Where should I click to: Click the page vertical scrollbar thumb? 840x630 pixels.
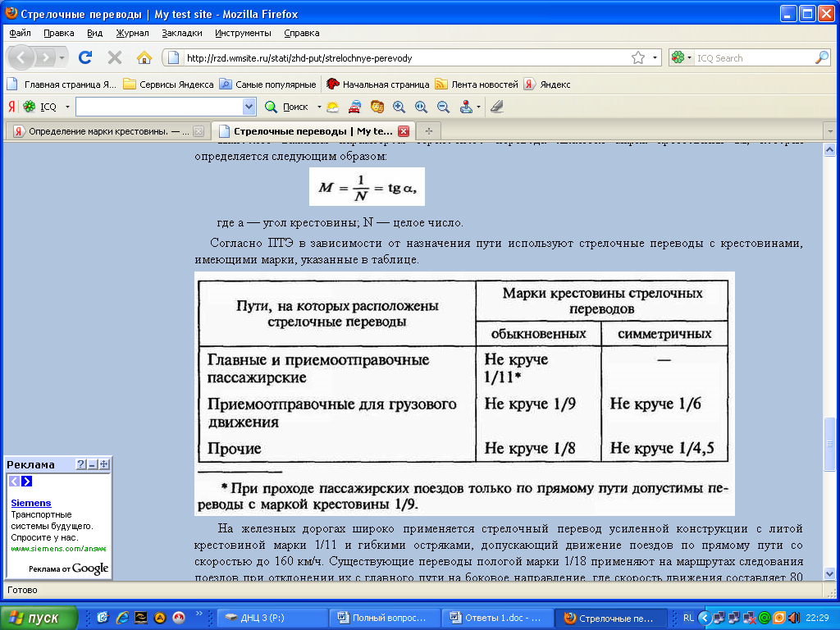click(x=829, y=444)
